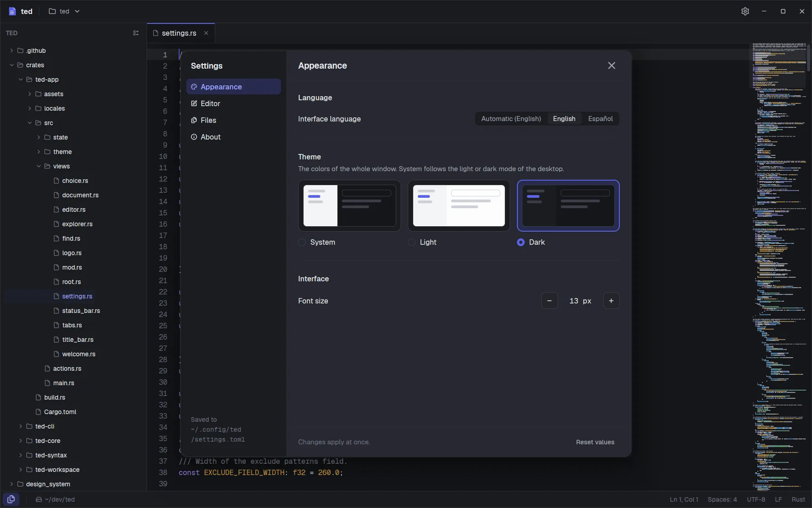Click the ted app logo icon
Image resolution: width=812 pixels, height=508 pixels.
pyautogui.click(x=12, y=11)
